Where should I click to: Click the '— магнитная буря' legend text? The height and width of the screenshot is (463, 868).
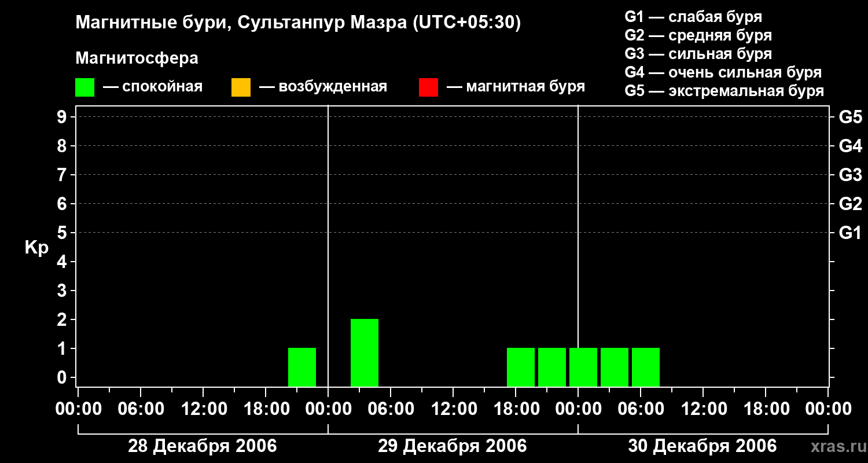tap(516, 87)
